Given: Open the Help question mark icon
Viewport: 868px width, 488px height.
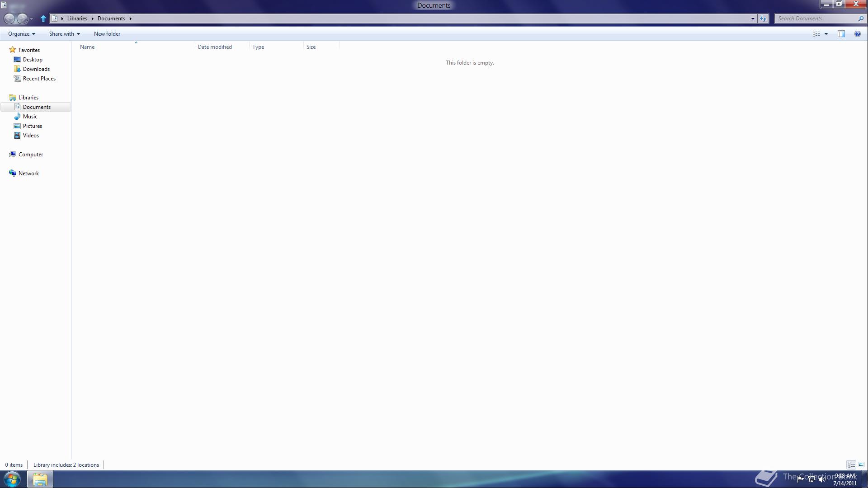Looking at the screenshot, I should click(x=858, y=34).
